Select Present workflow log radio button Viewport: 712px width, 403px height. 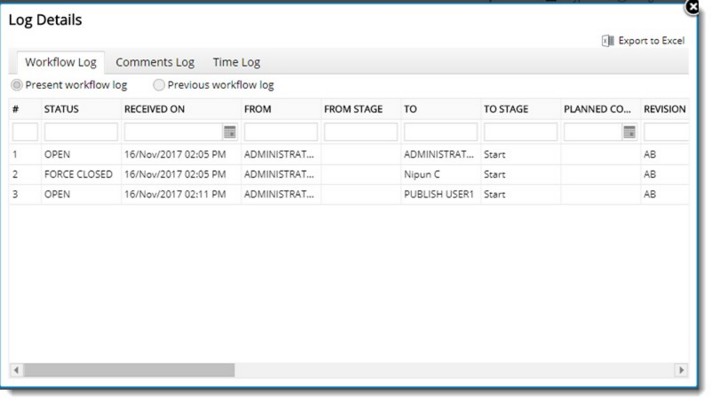pos(17,85)
